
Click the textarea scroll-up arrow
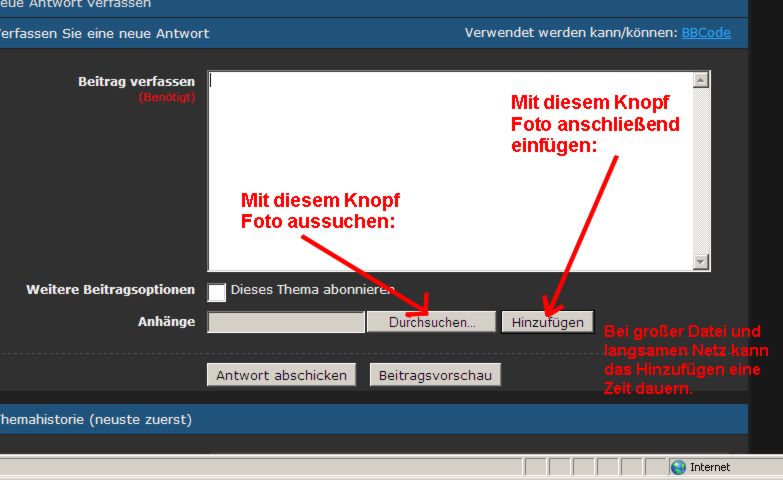700,80
